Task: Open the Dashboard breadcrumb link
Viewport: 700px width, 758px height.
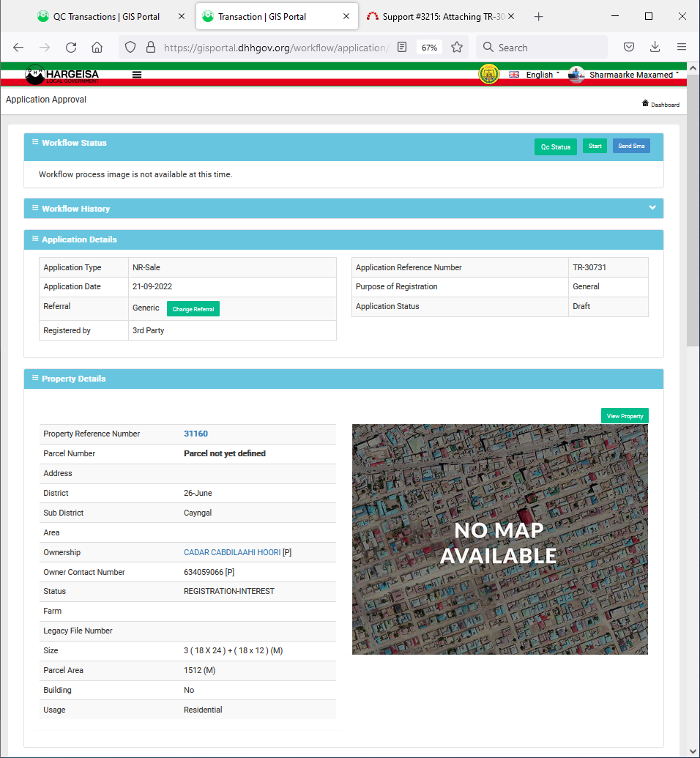Action: pos(665,105)
